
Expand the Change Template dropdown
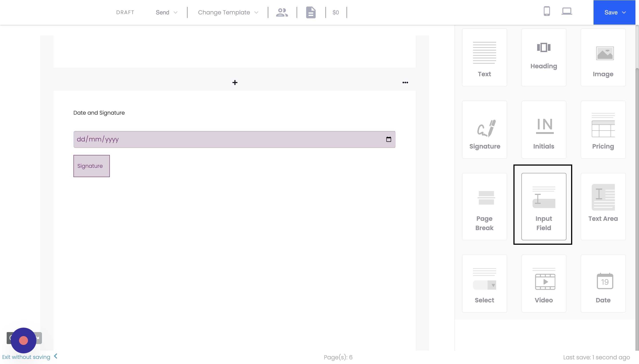228,12
